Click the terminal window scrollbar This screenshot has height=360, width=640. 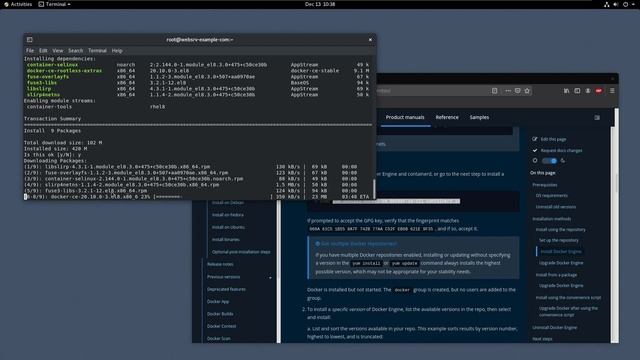point(374,189)
